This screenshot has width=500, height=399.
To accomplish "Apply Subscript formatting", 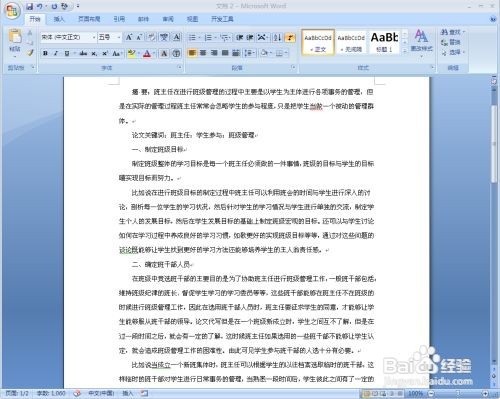I will [94, 53].
